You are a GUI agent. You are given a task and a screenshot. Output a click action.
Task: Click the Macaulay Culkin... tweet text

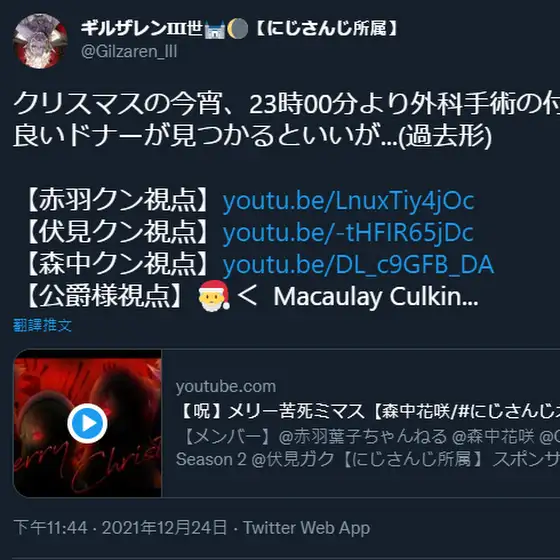(x=376, y=297)
